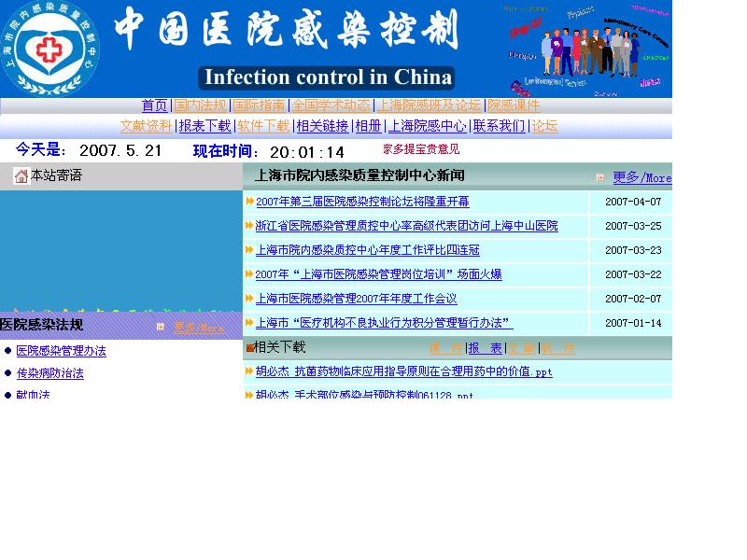
Task: Click the bullet before 传染病防治法
Action: [9, 372]
